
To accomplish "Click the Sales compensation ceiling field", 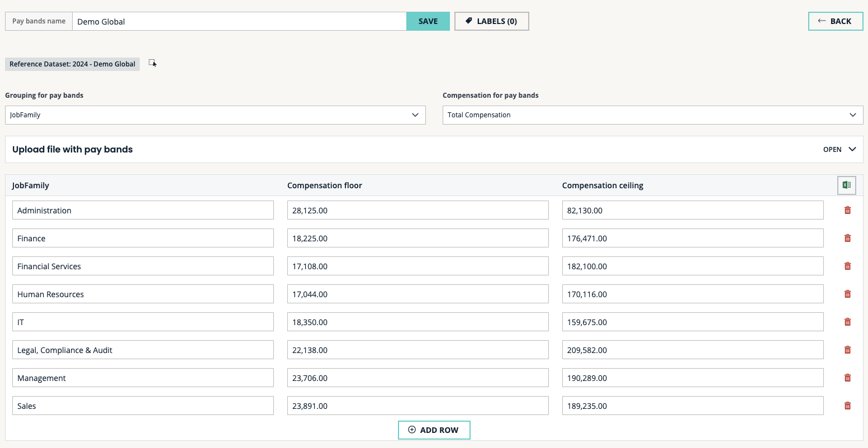I will [x=692, y=406].
